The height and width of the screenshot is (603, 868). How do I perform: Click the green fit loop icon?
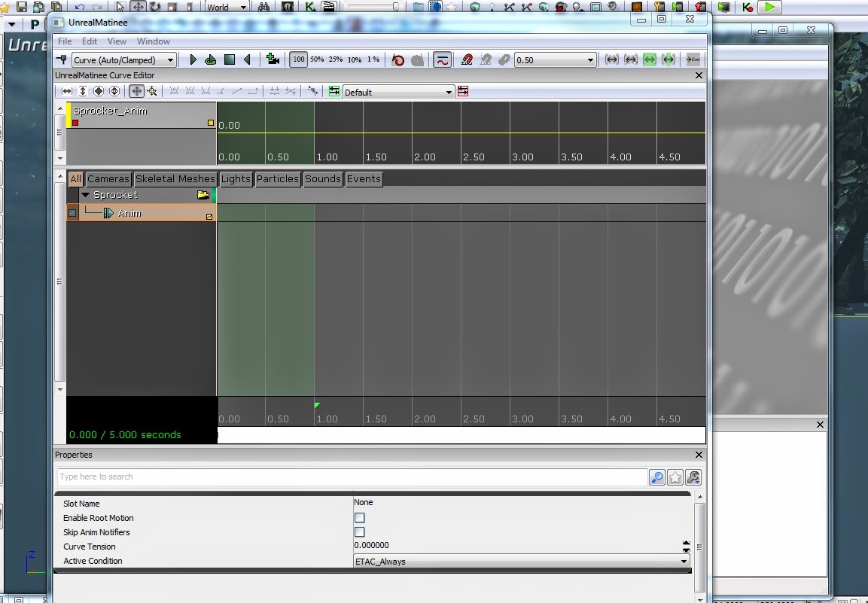(x=650, y=59)
